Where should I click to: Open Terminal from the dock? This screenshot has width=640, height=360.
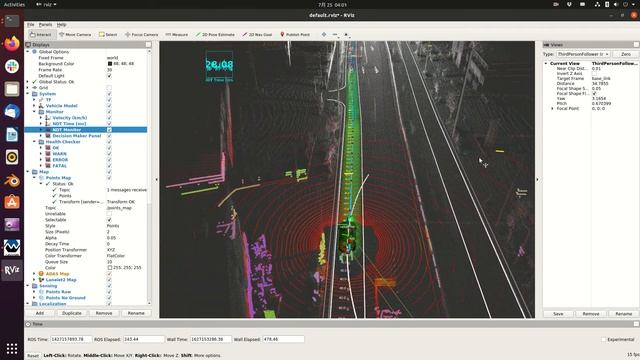pyautogui.click(x=12, y=21)
